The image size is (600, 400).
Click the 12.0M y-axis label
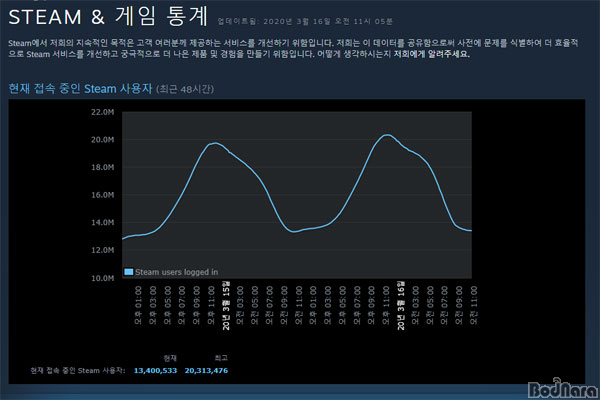[102, 250]
